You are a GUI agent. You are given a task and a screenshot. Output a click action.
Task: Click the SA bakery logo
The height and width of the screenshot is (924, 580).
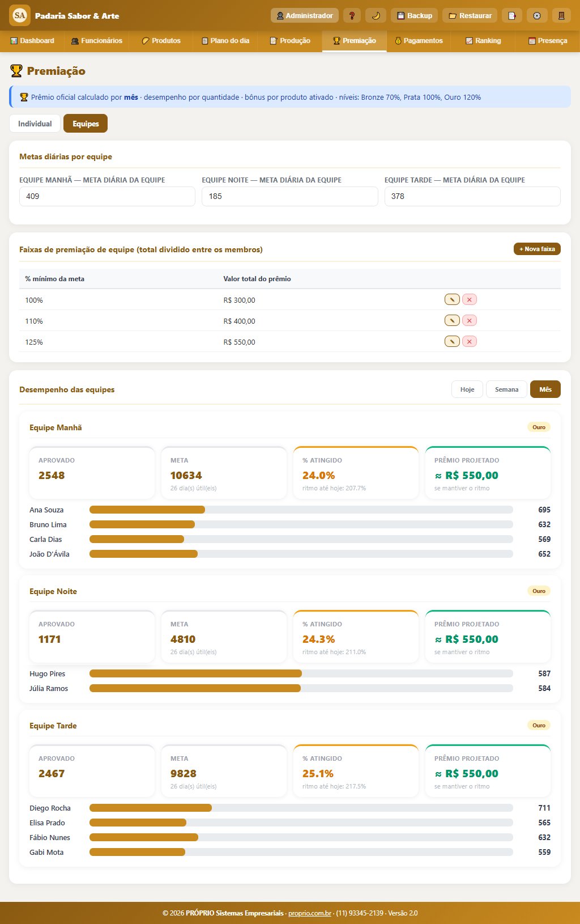20,15
